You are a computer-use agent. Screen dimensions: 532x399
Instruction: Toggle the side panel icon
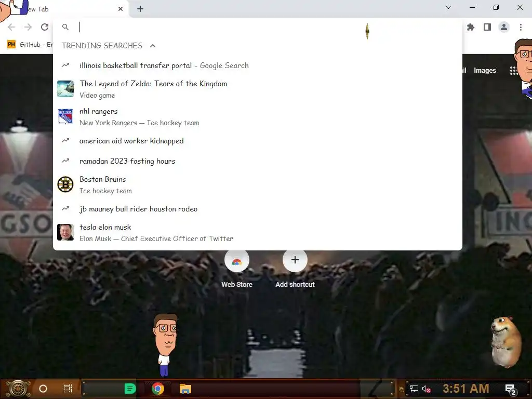coord(487,27)
